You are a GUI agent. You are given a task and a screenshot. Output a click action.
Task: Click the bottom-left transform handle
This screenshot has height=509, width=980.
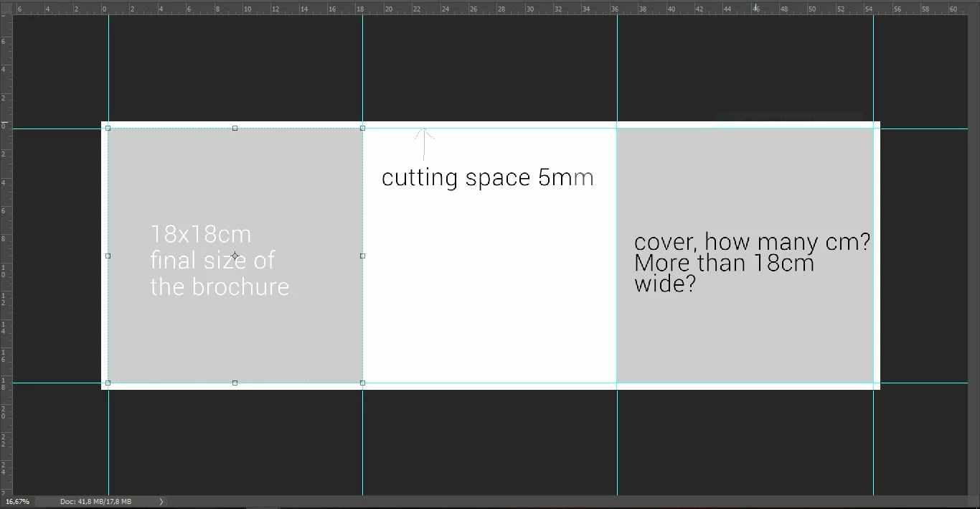point(108,383)
